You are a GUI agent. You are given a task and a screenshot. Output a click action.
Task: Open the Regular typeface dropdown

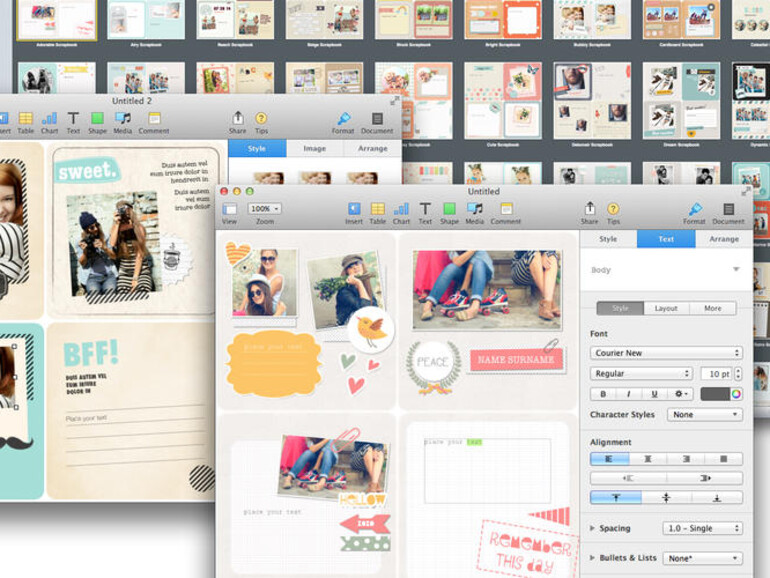tap(641, 373)
